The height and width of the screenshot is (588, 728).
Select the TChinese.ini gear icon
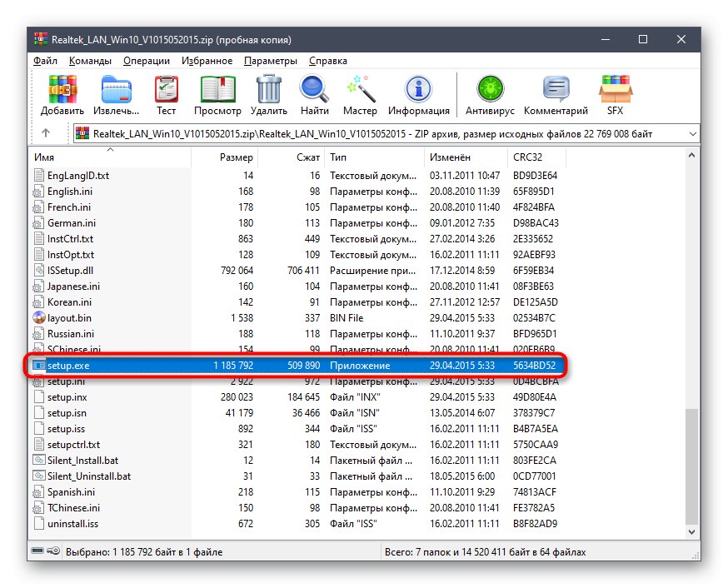[39, 508]
